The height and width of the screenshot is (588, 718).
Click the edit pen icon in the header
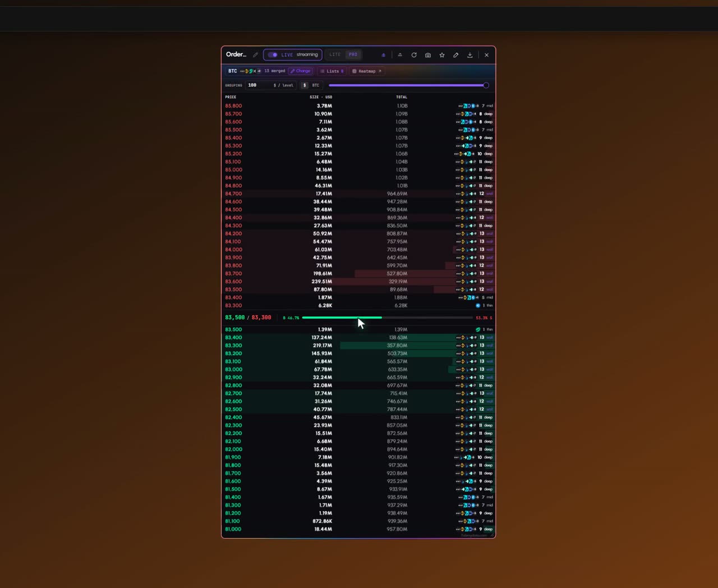click(x=455, y=55)
